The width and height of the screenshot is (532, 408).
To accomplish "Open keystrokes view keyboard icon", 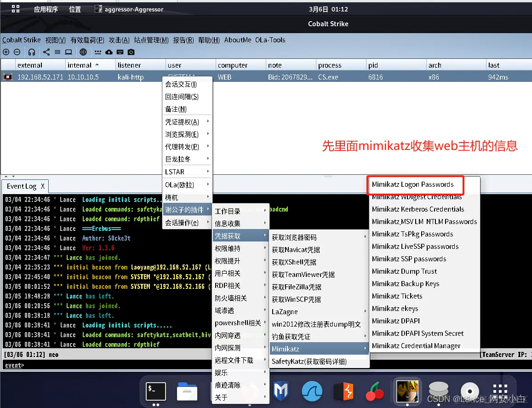I will pos(120,52).
